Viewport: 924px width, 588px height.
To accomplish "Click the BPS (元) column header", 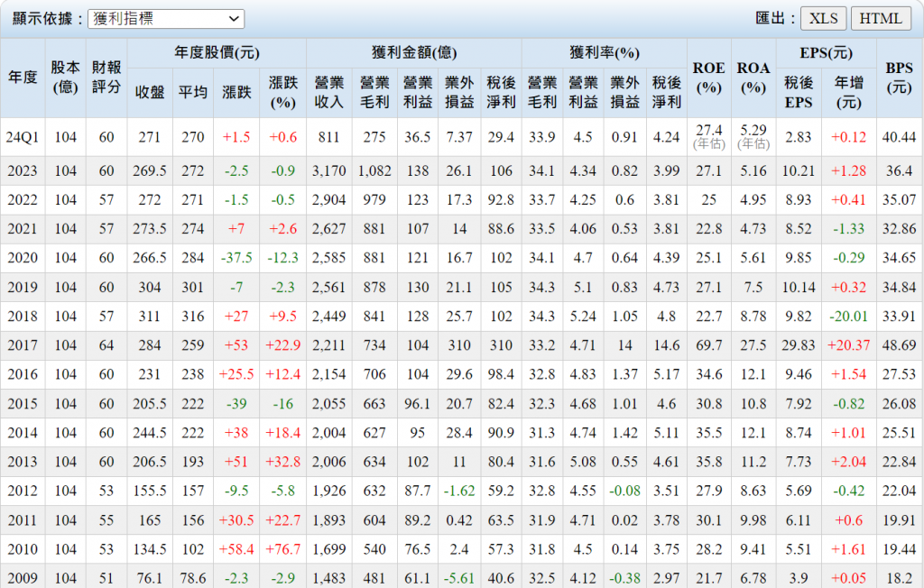I will (899, 78).
